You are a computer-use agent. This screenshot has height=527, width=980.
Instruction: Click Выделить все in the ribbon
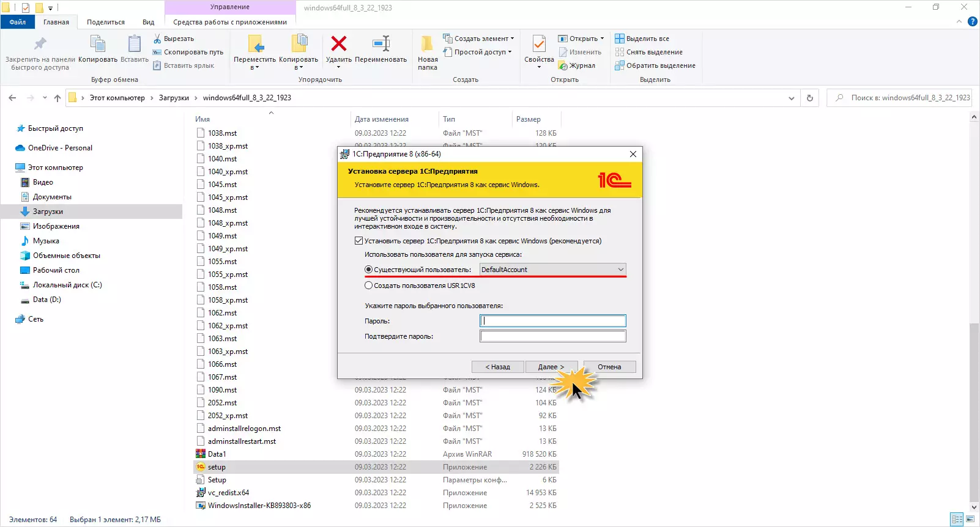coord(642,39)
